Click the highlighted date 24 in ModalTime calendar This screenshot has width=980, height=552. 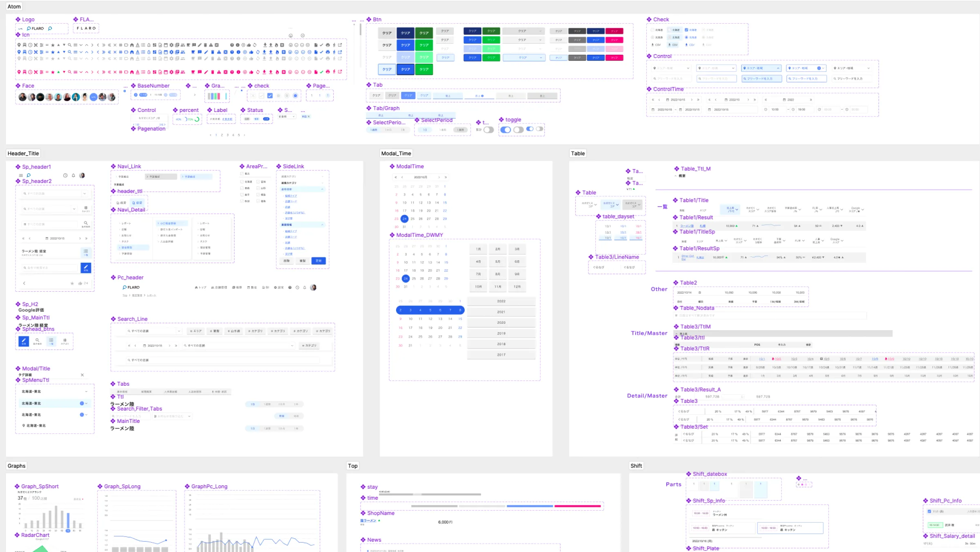pyautogui.click(x=404, y=219)
